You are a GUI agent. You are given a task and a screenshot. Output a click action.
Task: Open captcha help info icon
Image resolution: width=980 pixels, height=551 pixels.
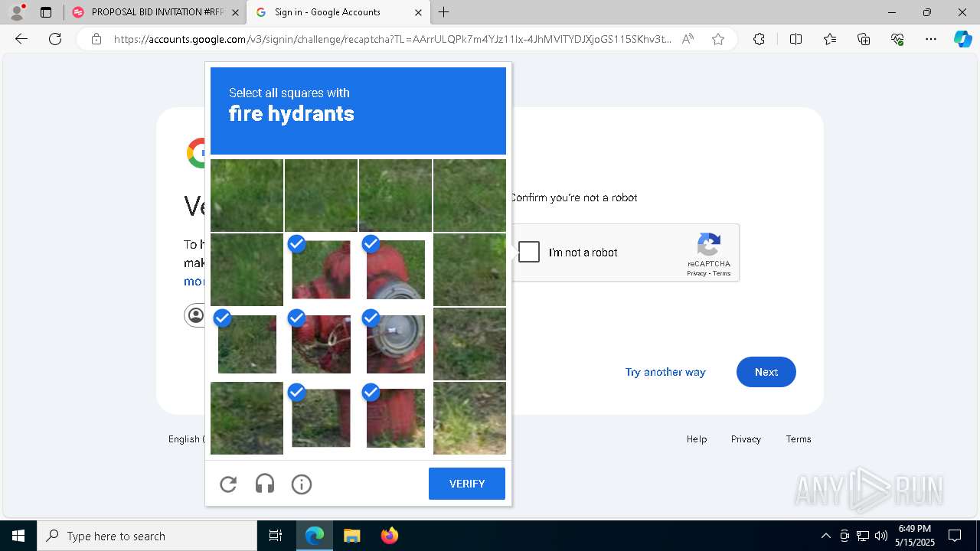click(302, 484)
